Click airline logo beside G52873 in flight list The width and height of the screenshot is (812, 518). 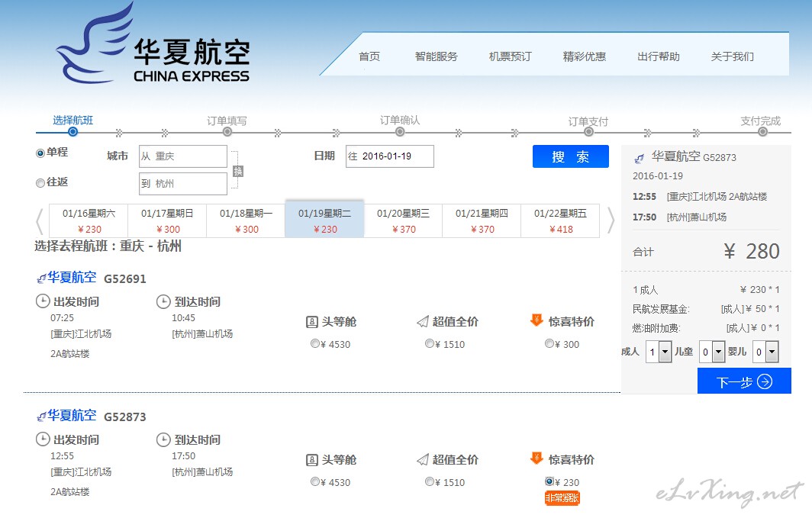click(x=41, y=417)
